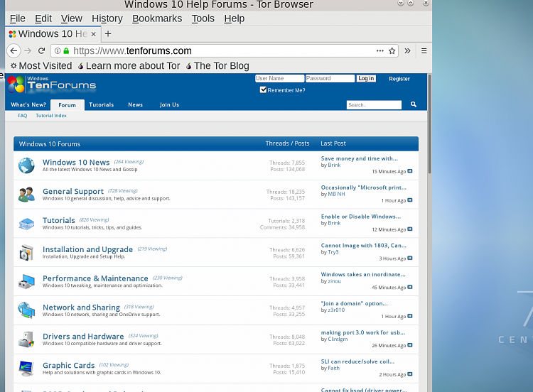Select the News navigation tab

coord(135,104)
